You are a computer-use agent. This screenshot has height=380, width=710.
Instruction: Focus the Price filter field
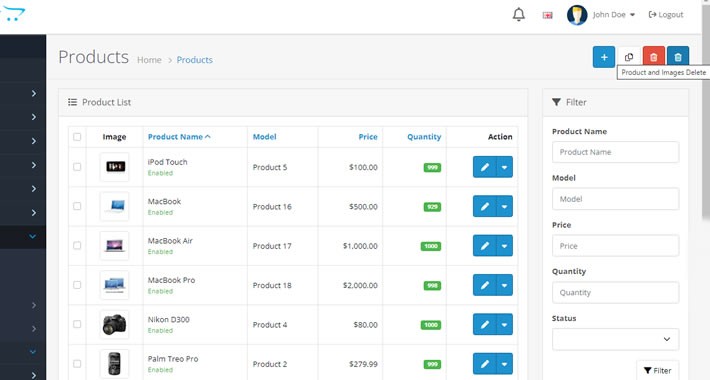[x=615, y=246]
